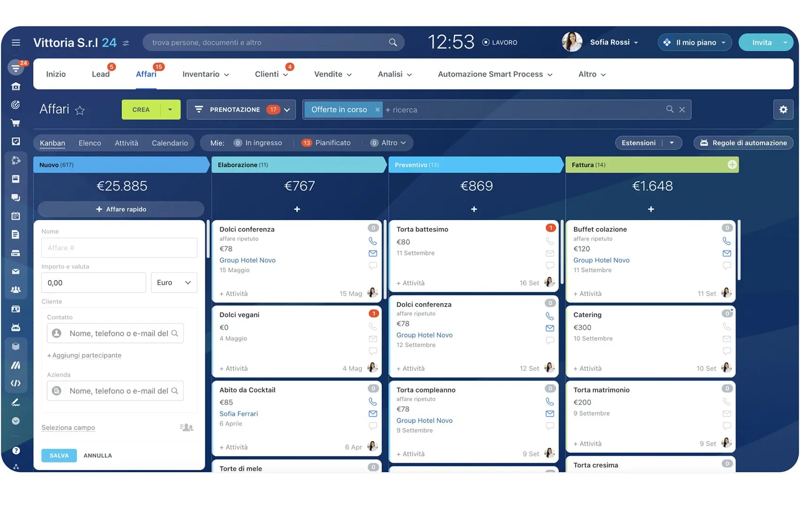Open the 'Il mio piano' dropdown
The width and height of the screenshot is (800, 532).
coord(695,42)
